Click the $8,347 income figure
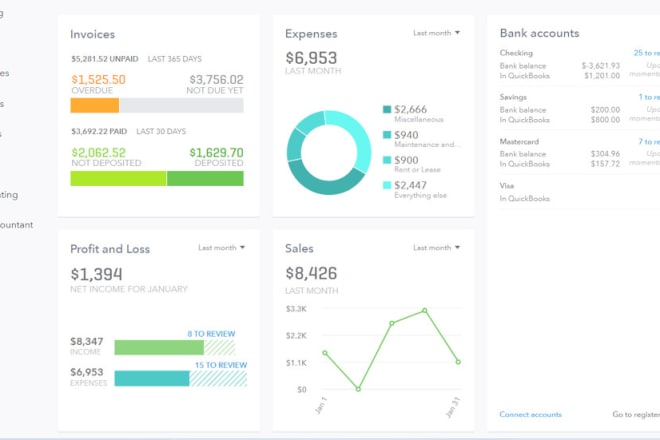The width and height of the screenshot is (660, 440). coord(87,341)
